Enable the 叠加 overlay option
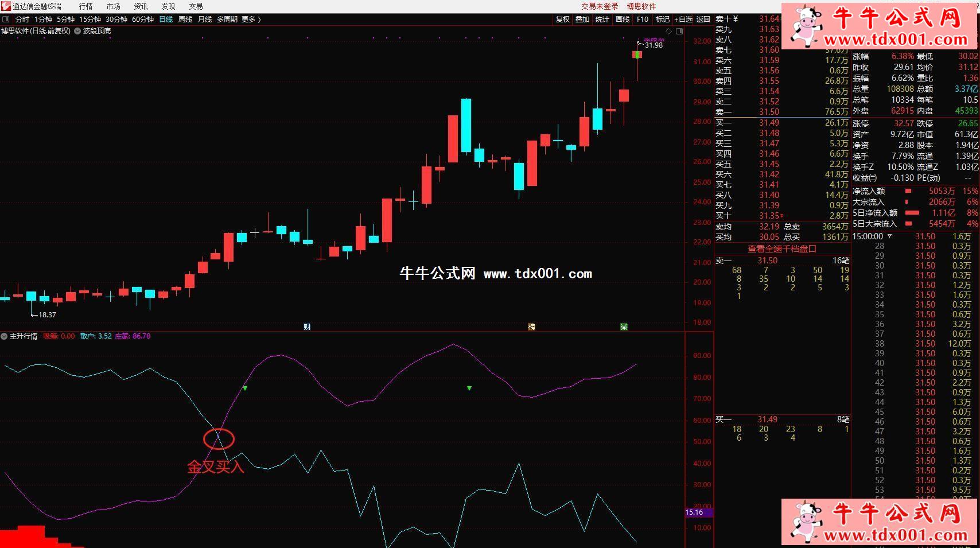Screen dimensions: 980x548 click(x=582, y=20)
